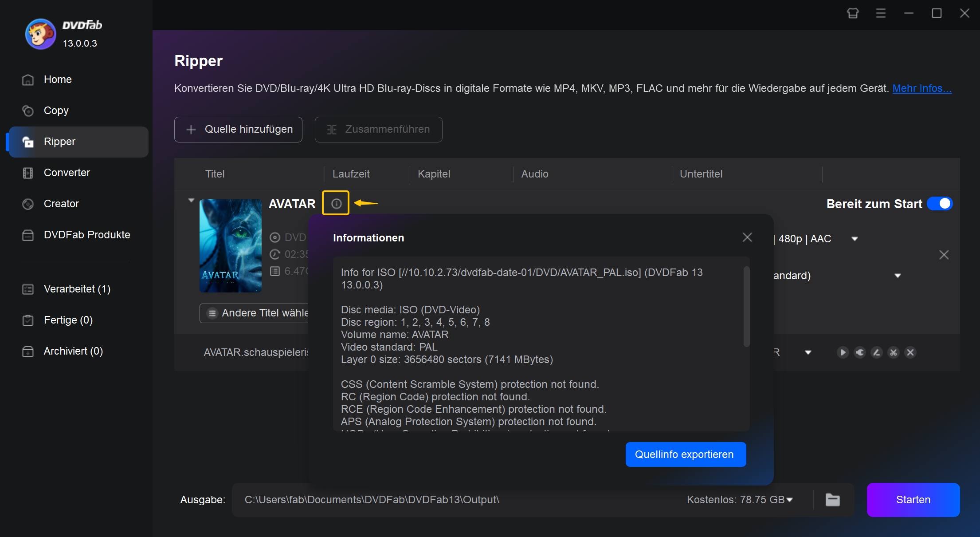This screenshot has height=537, width=980.
Task: Close the Informationen dialog
Action: tap(747, 237)
